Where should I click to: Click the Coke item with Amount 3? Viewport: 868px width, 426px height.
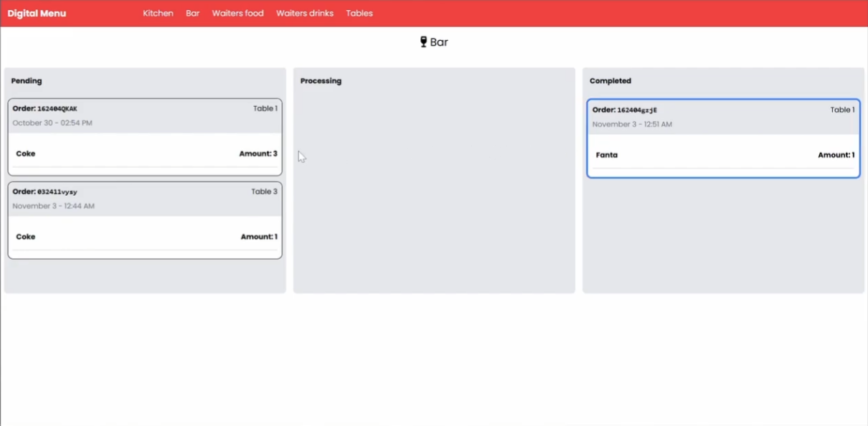26,153
